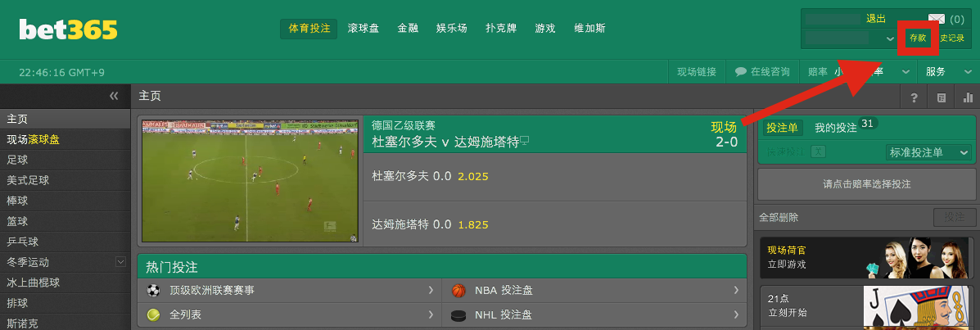This screenshot has width=980, height=330.
Task: Open the statistics bar chart icon
Action: [968, 97]
